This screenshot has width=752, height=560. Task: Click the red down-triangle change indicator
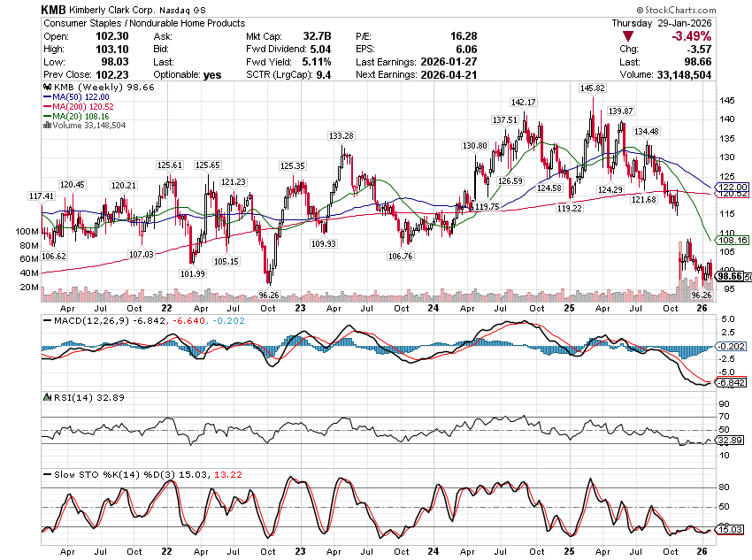tap(628, 36)
